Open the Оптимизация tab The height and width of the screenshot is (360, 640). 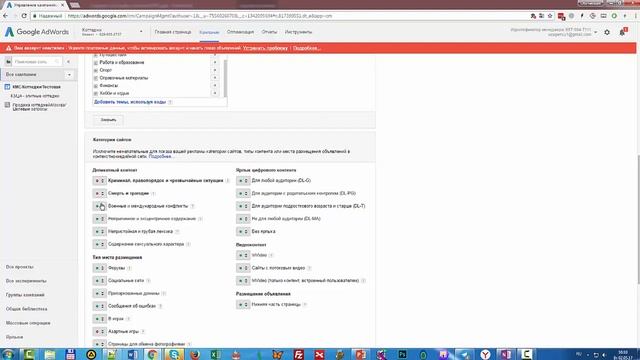click(x=240, y=32)
